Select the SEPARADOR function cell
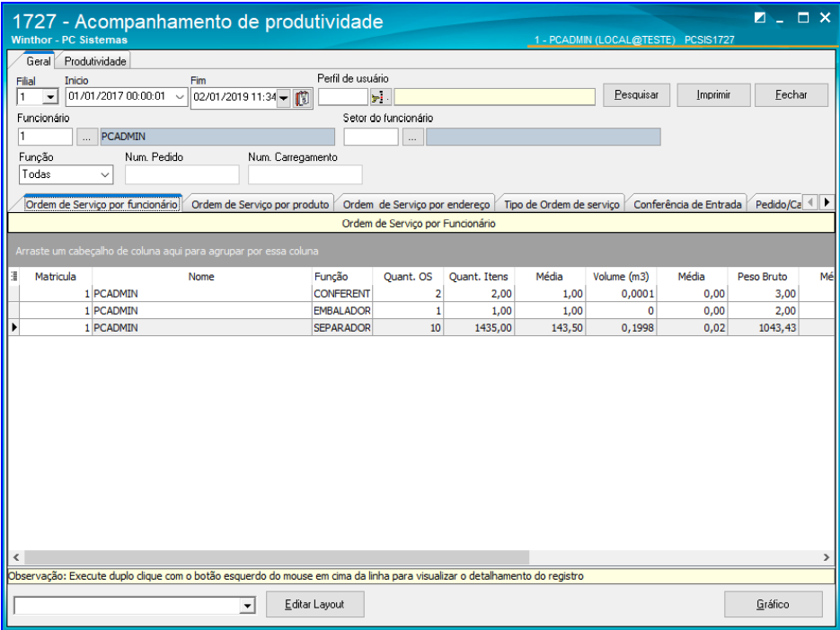The height and width of the screenshot is (630, 840). [x=341, y=327]
